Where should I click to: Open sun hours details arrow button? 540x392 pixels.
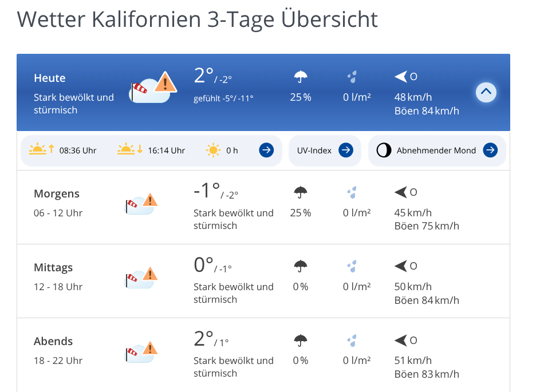(266, 151)
